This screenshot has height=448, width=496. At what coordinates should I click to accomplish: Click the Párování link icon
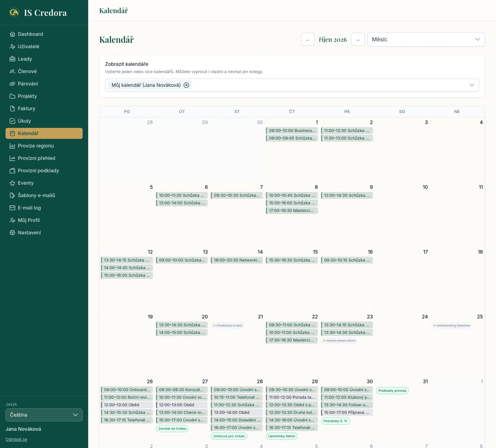[12, 84]
